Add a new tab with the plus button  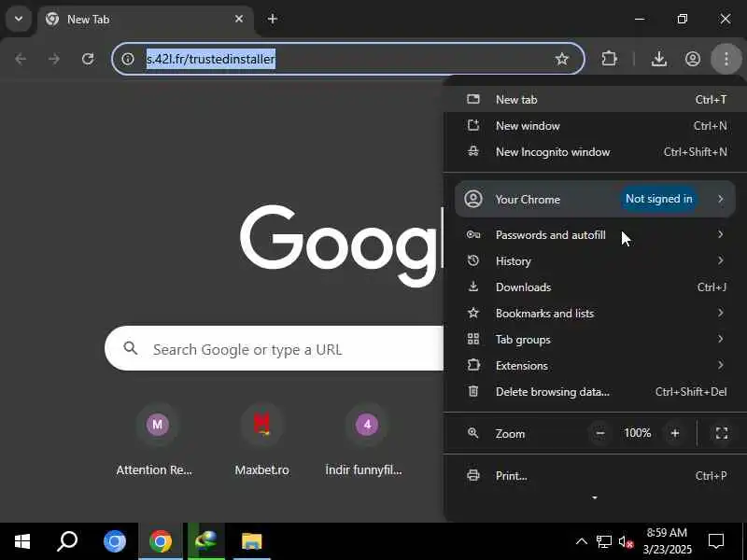(273, 19)
